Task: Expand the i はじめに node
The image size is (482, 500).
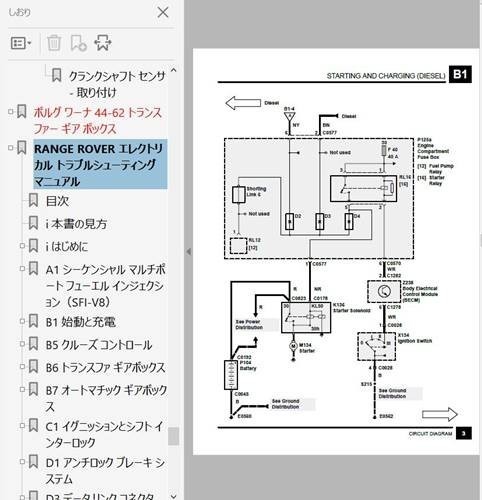Action: [x=22, y=246]
